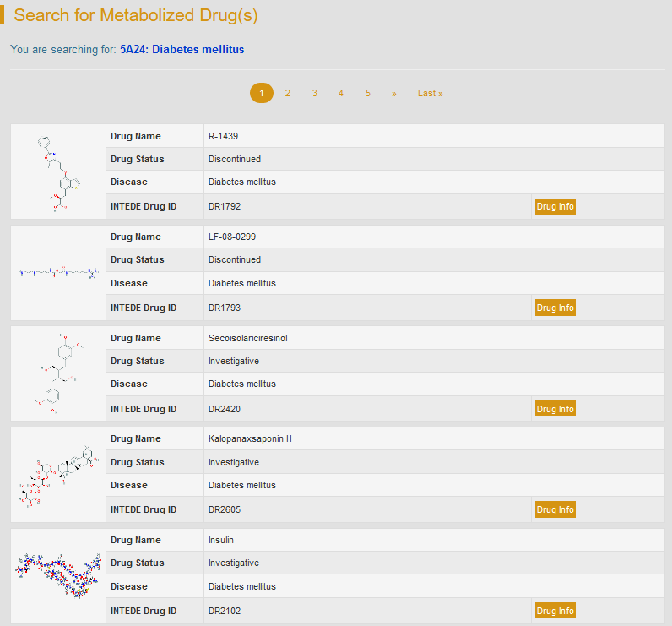Select current page 1 in pagination

tap(262, 93)
